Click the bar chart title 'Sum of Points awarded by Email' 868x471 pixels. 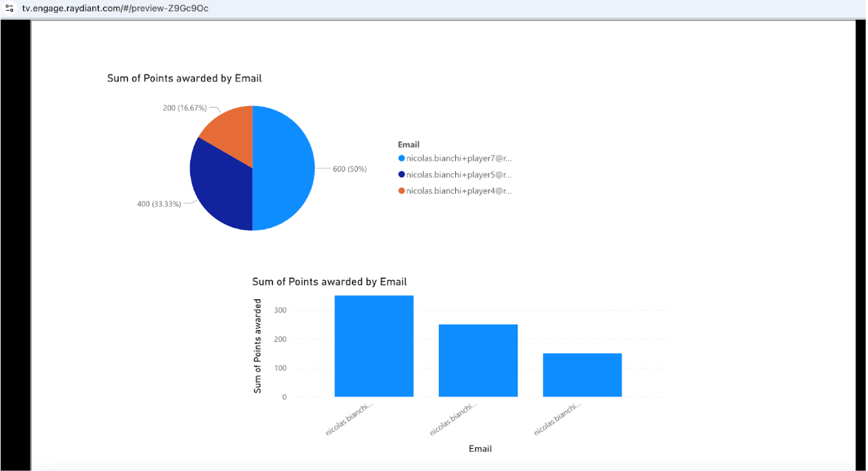tap(330, 282)
